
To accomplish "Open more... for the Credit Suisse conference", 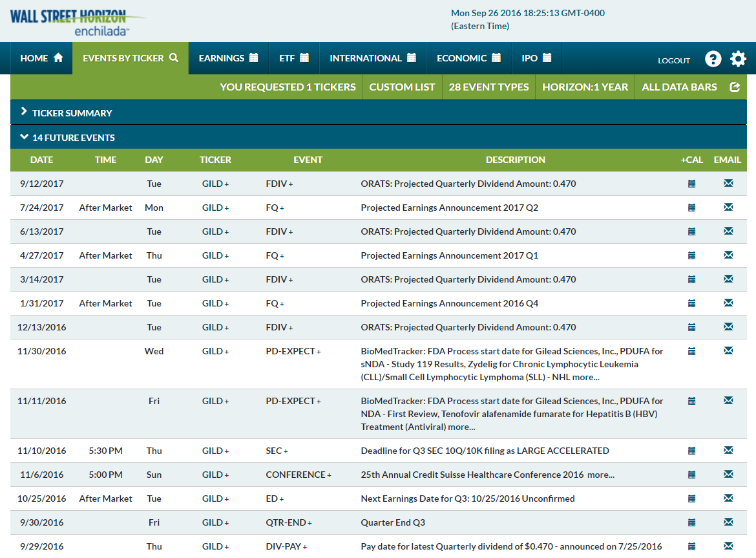I will [600, 475].
